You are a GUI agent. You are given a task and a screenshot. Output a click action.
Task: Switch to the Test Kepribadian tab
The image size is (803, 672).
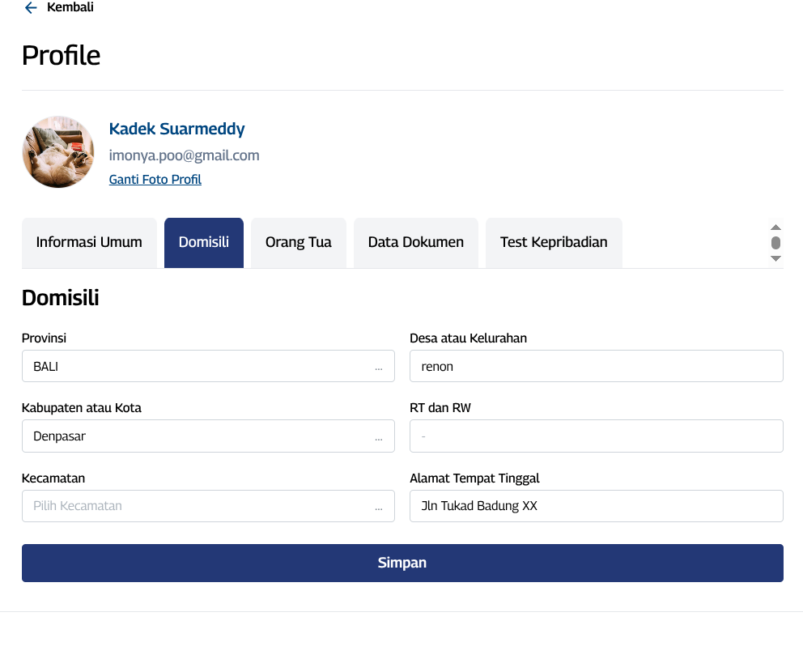554,242
